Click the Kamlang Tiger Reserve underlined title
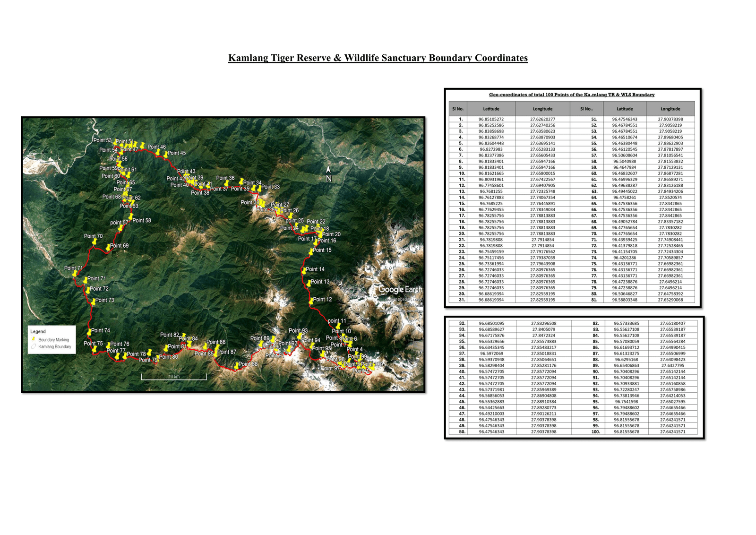Viewport: 756px width, 535px height. tap(378, 58)
